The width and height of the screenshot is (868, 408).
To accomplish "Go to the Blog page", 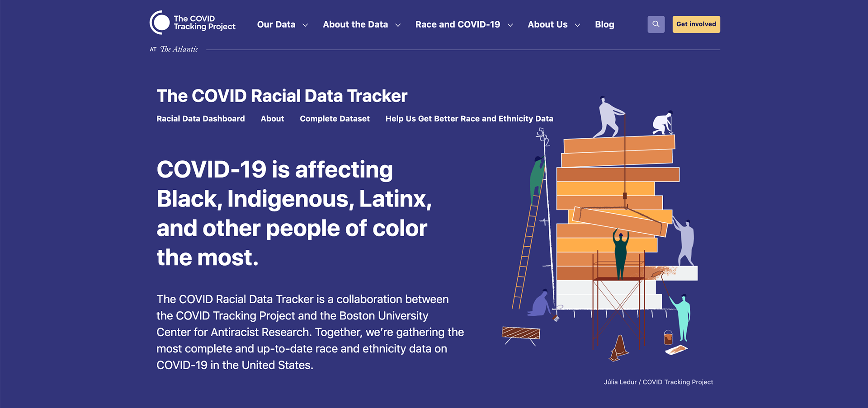I will [604, 24].
